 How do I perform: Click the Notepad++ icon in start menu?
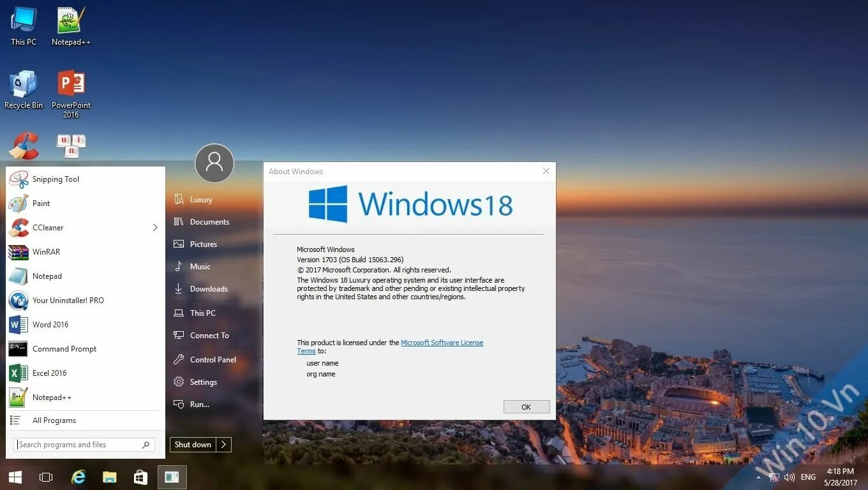[19, 397]
